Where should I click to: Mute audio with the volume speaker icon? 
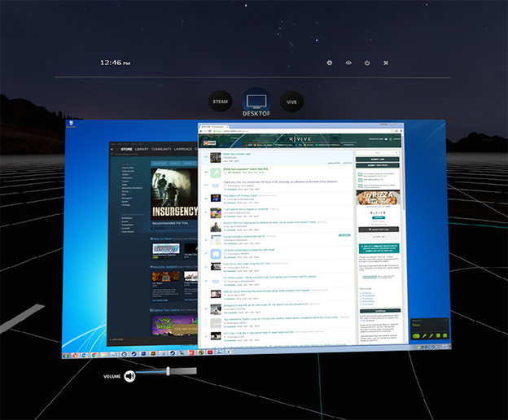[x=129, y=375]
